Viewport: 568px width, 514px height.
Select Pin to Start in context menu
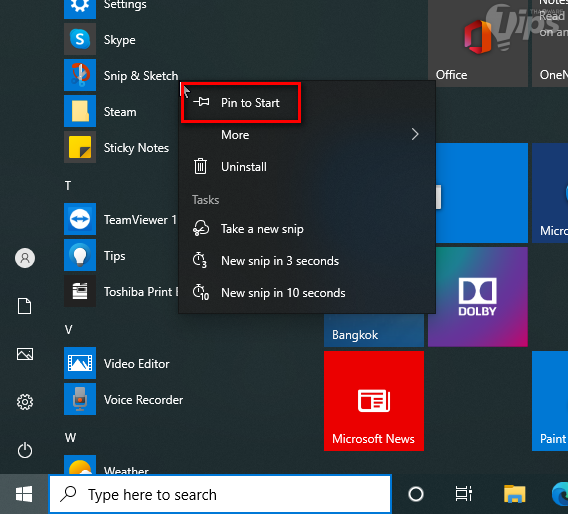tap(307, 103)
